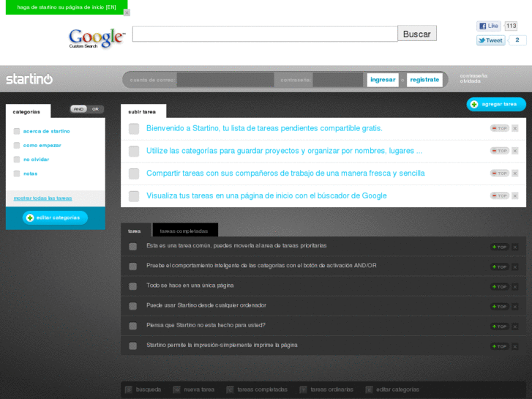
Task: Delete the 'Bienvenido a Startino' task
Action: tap(515, 128)
